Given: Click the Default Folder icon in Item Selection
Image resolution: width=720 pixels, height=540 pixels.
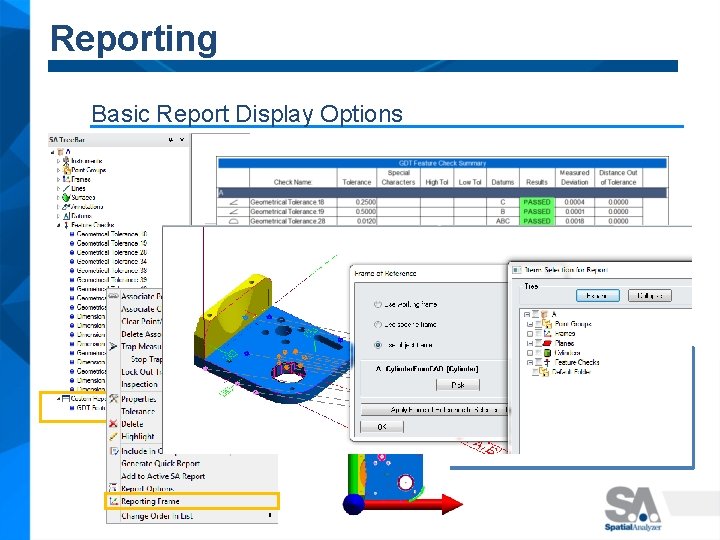Looking at the screenshot, I should pos(545,372).
